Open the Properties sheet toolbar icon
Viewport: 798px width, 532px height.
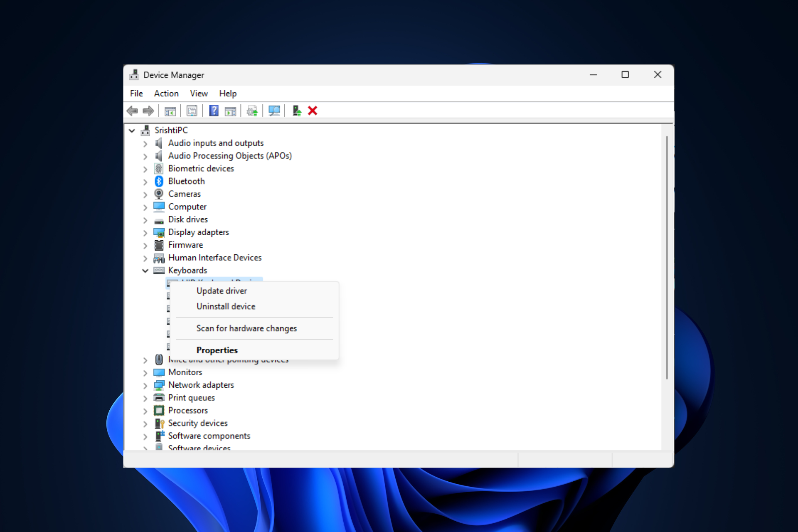[192, 111]
